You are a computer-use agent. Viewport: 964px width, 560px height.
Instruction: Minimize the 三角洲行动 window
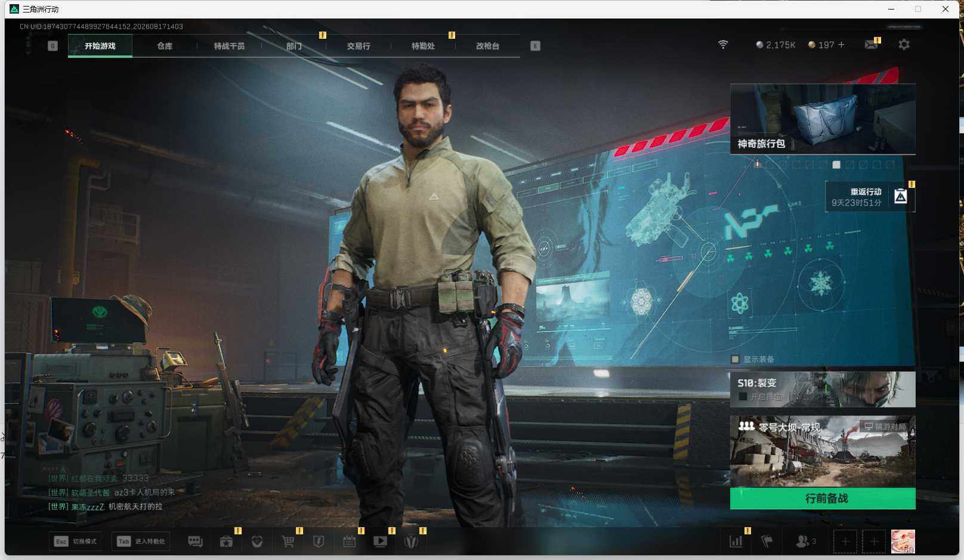click(x=891, y=9)
